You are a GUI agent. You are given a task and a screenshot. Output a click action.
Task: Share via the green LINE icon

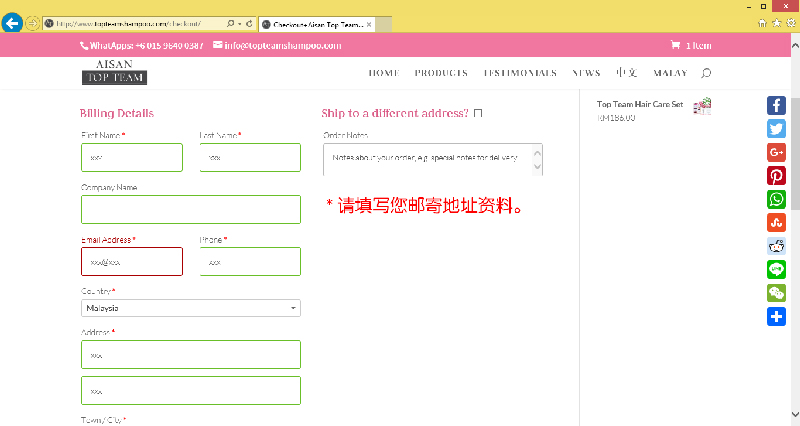click(x=776, y=269)
